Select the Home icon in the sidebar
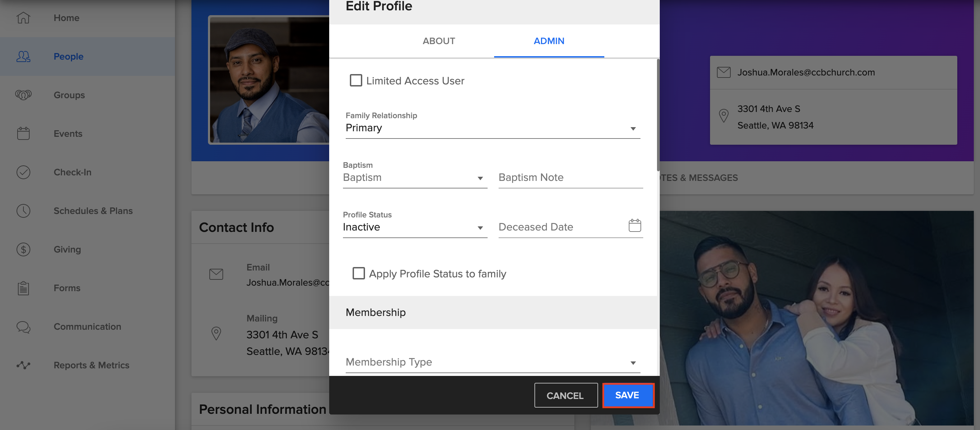 [x=23, y=18]
